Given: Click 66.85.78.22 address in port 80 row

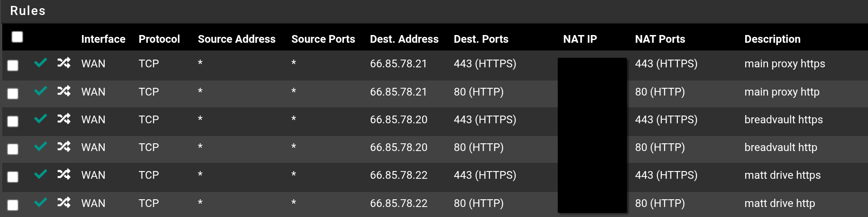Looking at the screenshot, I should [x=399, y=203].
